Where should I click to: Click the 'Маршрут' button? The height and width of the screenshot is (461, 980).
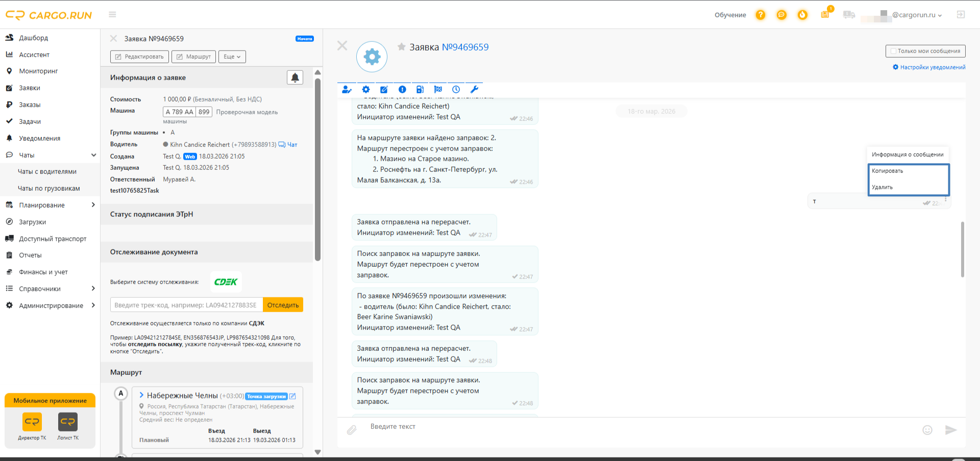(x=193, y=57)
